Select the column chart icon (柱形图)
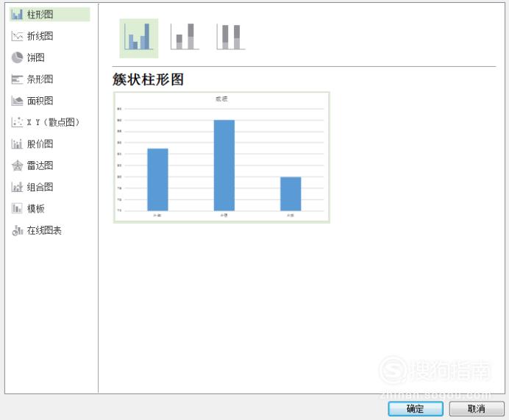The image size is (509, 420). (x=17, y=15)
